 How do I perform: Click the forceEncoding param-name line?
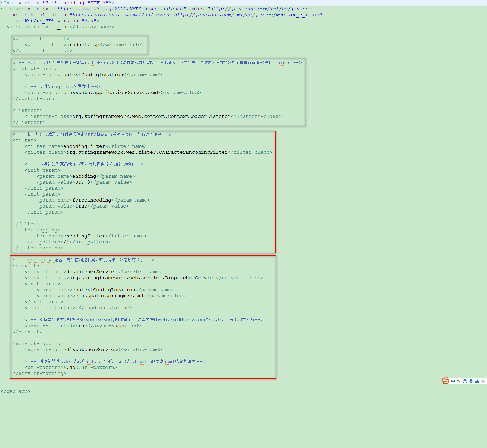point(93,200)
